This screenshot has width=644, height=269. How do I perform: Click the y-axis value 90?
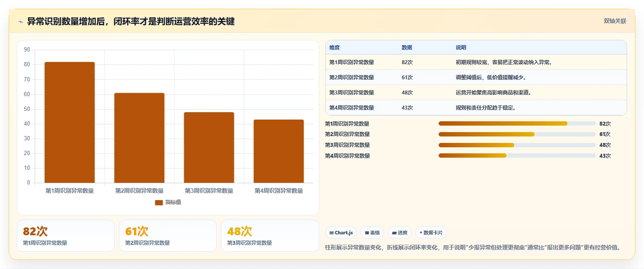pos(27,50)
